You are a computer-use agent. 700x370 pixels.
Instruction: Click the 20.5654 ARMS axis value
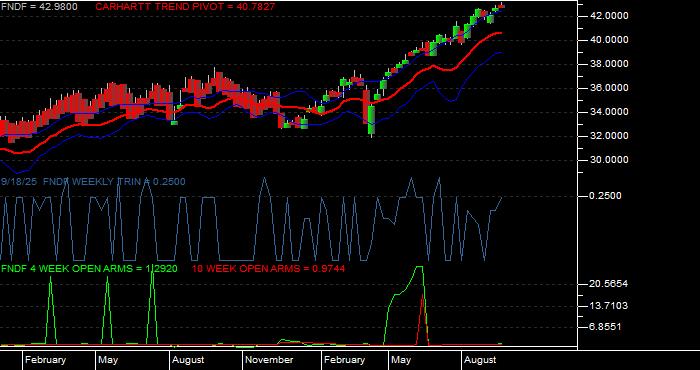[609, 284]
